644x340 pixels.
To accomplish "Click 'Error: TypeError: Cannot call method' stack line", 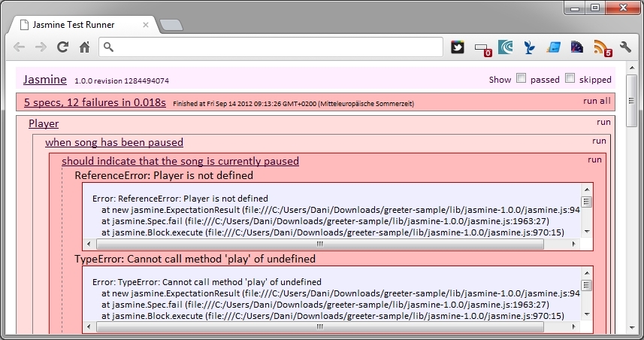I will [x=207, y=282].
